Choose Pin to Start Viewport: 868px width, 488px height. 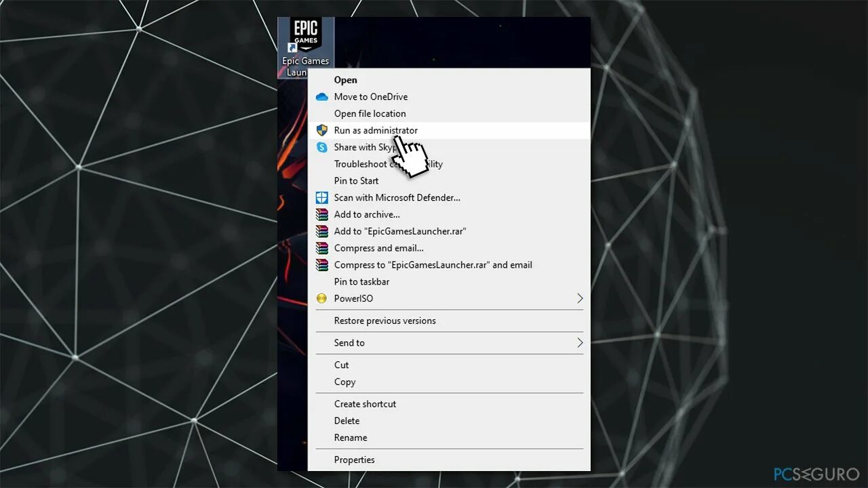(449, 181)
